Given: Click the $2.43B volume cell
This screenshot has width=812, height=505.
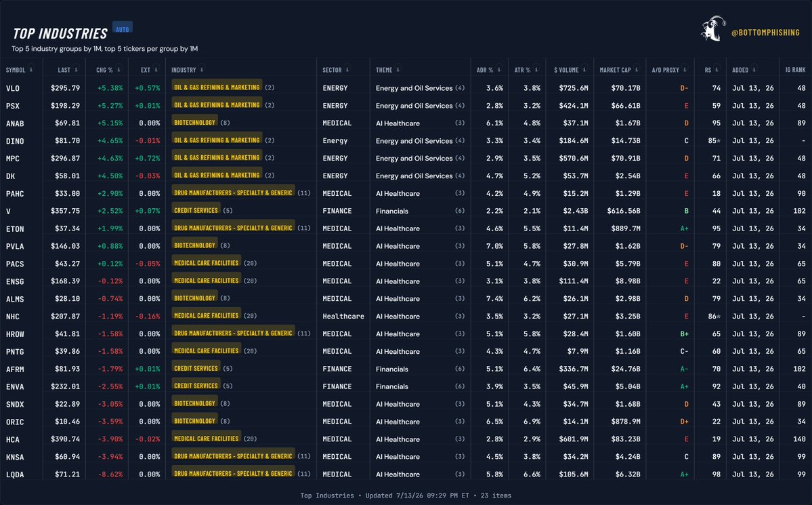Looking at the screenshot, I should pos(576,211).
